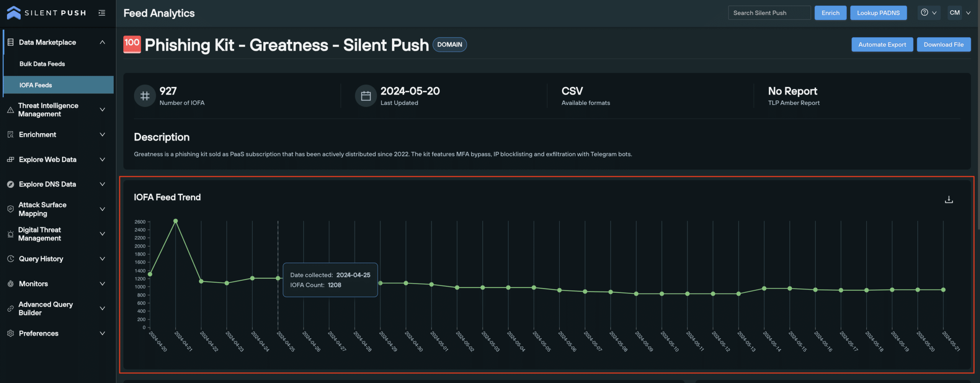Click the 'No Report' TLP Amber text

click(x=792, y=91)
